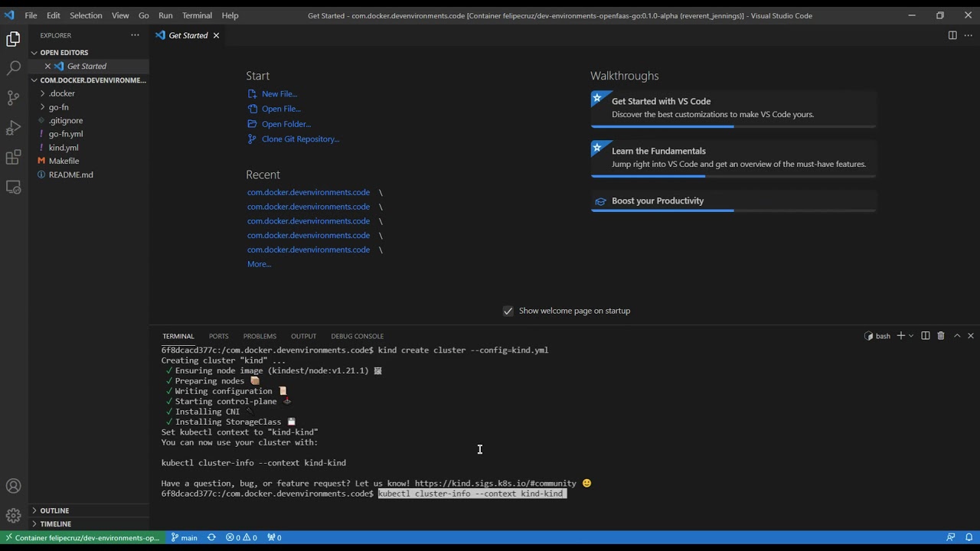Open notifications bell in status bar
980x551 pixels.
pyautogui.click(x=969, y=537)
